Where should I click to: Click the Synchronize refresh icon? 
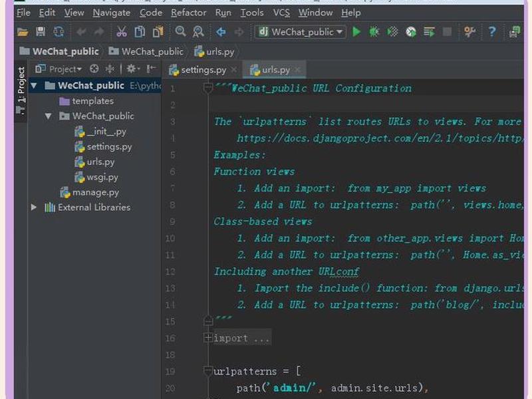pos(59,31)
